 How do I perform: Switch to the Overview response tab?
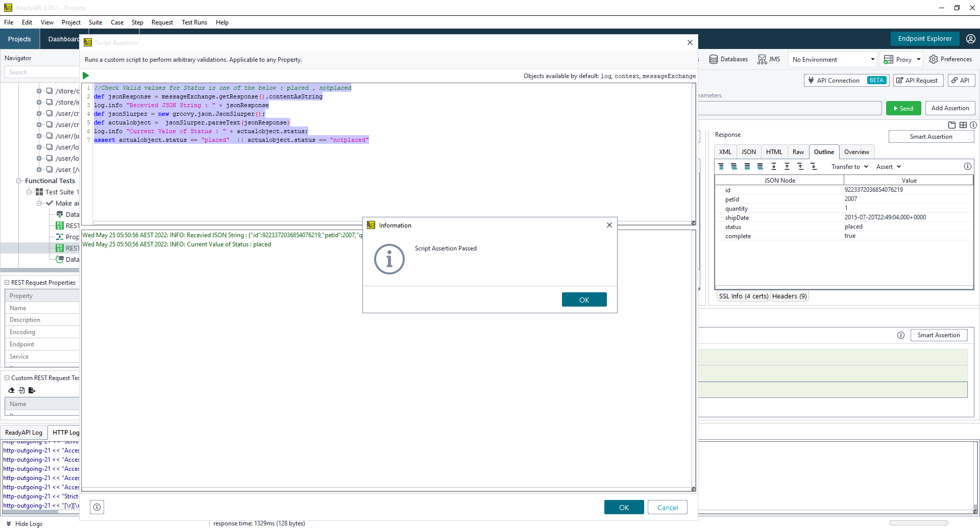click(856, 152)
